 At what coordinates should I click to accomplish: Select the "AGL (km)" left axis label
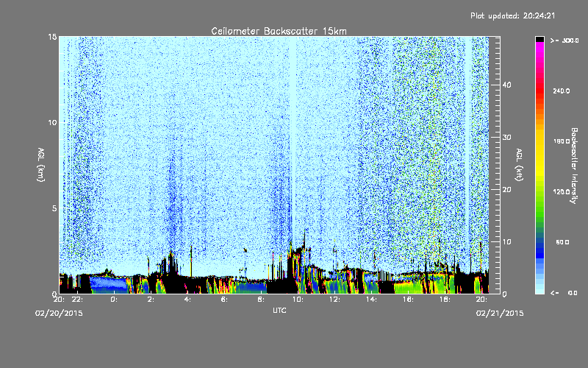click(41, 164)
